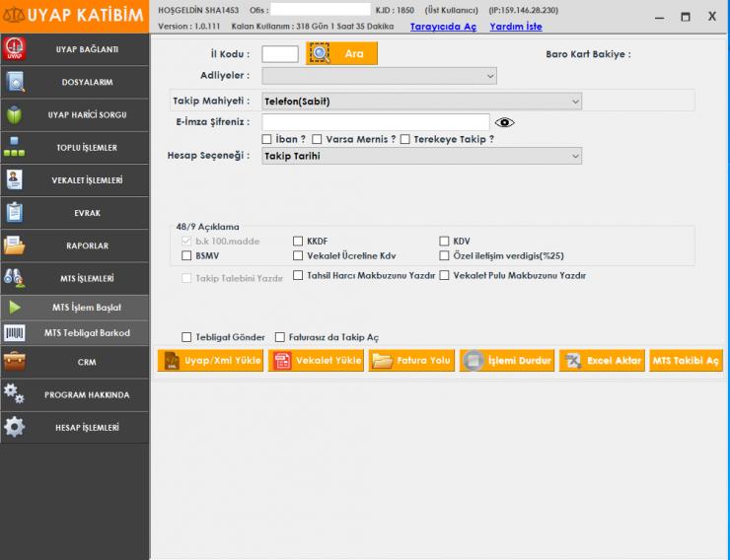Click the stop icon on İşlemi Durdur
Screen dimensions: 730x560
click(474, 361)
